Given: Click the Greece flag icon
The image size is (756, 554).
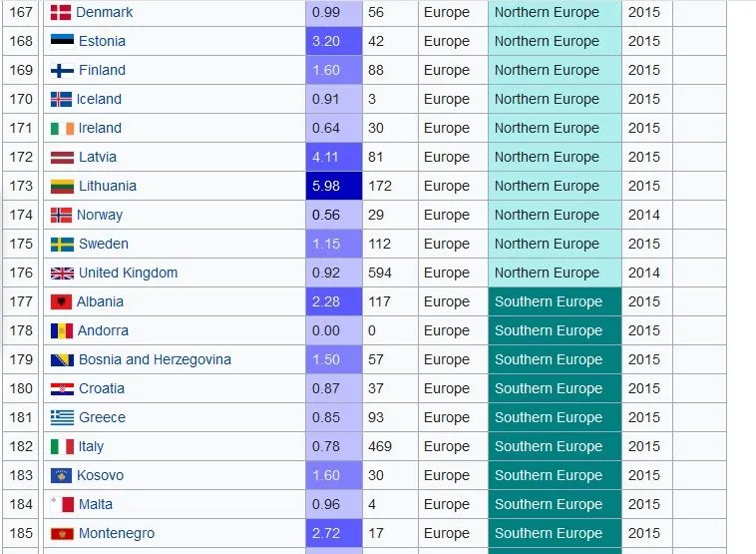Looking at the screenshot, I should click(61, 418).
